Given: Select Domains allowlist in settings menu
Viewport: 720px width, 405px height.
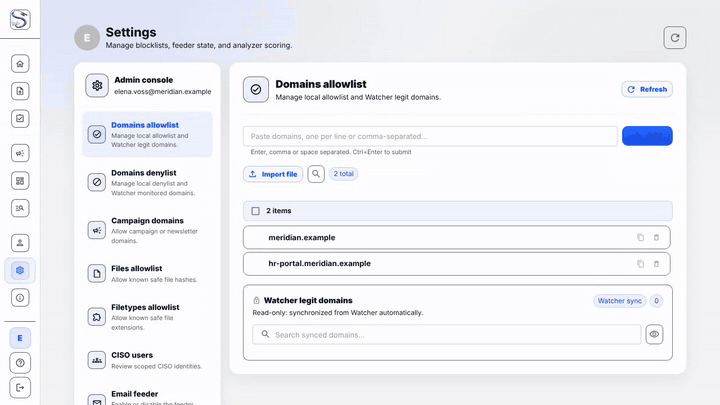Looking at the screenshot, I should pos(147,134).
